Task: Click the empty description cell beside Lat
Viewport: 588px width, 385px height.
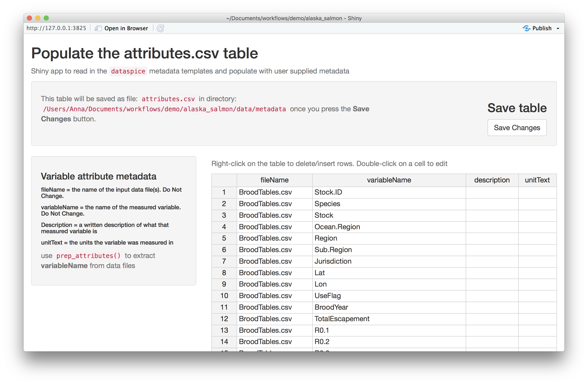Action: (492, 273)
